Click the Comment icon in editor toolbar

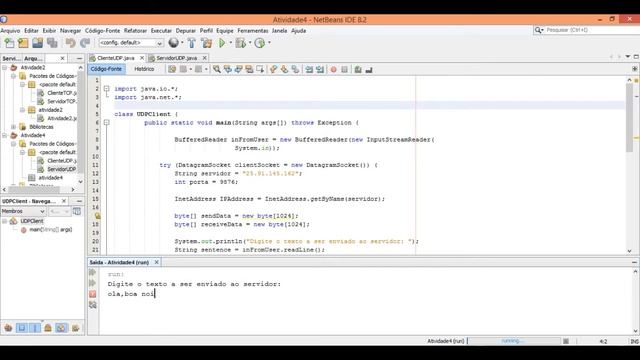point(358,69)
